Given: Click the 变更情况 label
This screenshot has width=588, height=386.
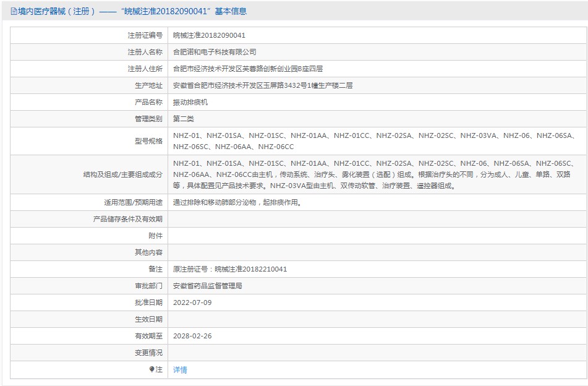Looking at the screenshot, I should (x=149, y=353).
